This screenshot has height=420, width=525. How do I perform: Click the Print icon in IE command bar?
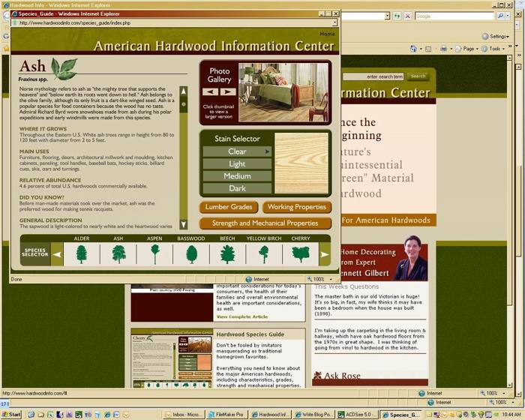coord(444,49)
